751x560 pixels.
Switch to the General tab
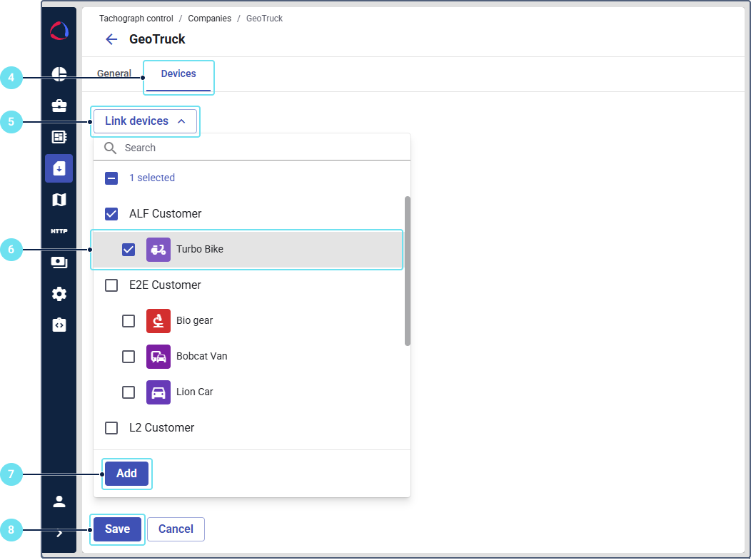[x=114, y=73]
